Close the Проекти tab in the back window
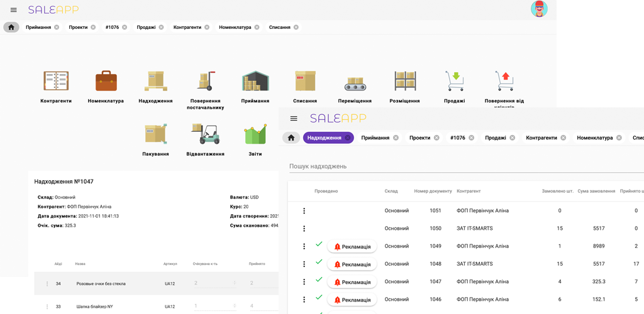This screenshot has width=644, height=314. pyautogui.click(x=93, y=28)
